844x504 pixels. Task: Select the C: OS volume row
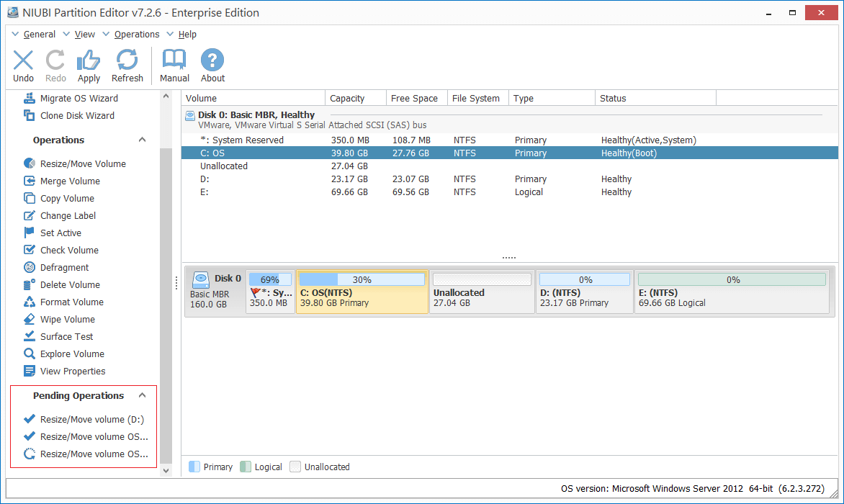click(510, 153)
